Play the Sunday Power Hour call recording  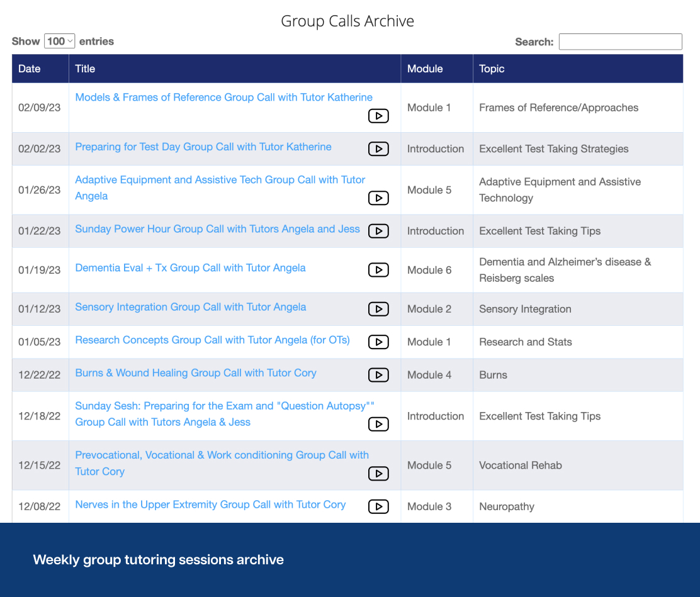(x=378, y=231)
